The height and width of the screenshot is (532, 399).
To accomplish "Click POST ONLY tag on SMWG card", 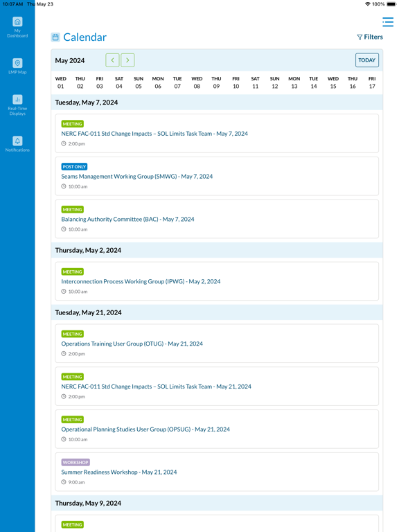I will pyautogui.click(x=74, y=166).
